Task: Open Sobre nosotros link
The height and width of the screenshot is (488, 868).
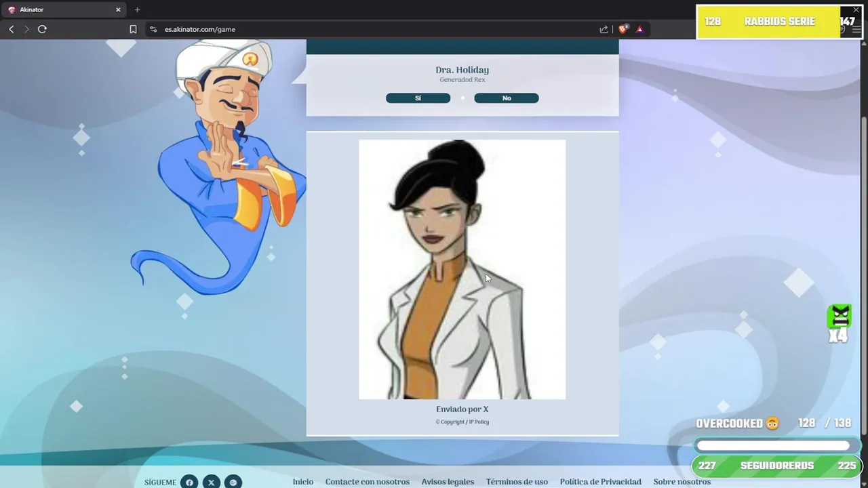Action: tap(682, 482)
